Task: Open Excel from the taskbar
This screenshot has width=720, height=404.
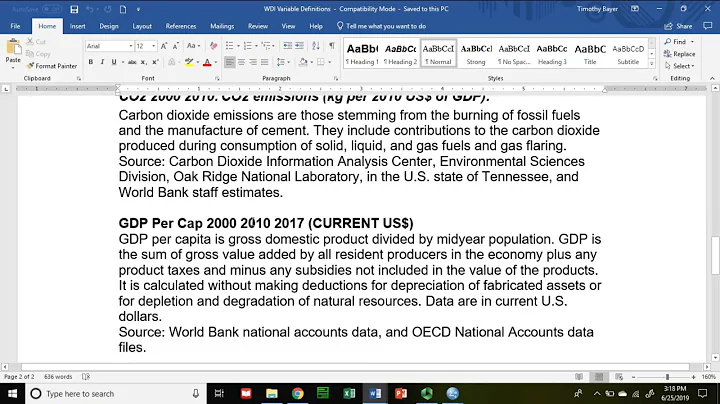Action: click(349, 393)
